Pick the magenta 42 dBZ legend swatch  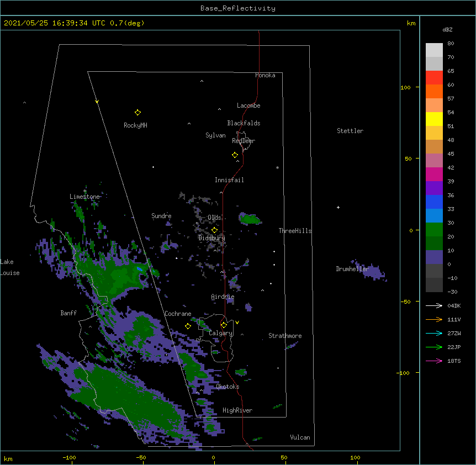(x=434, y=174)
